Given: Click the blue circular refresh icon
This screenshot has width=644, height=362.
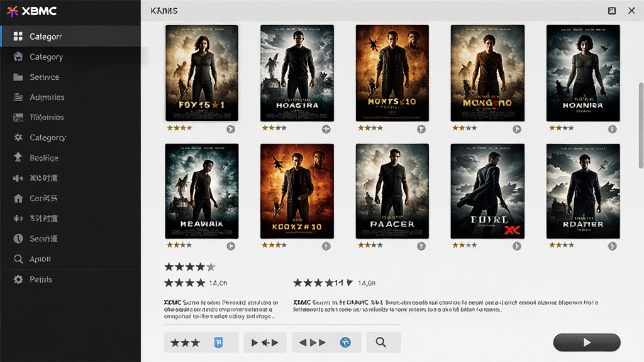Looking at the screenshot, I should click(x=345, y=343).
